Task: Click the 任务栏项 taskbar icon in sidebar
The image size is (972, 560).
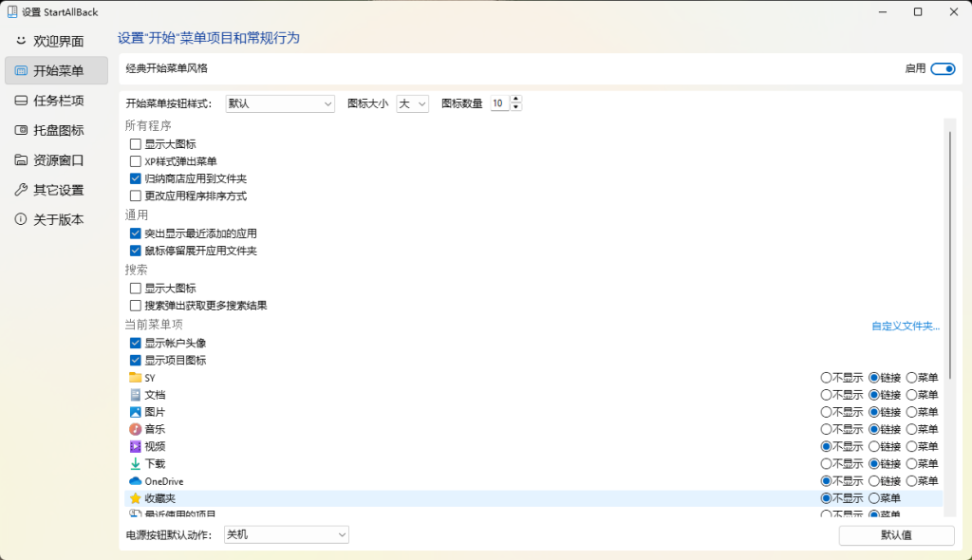Action: pos(22,101)
